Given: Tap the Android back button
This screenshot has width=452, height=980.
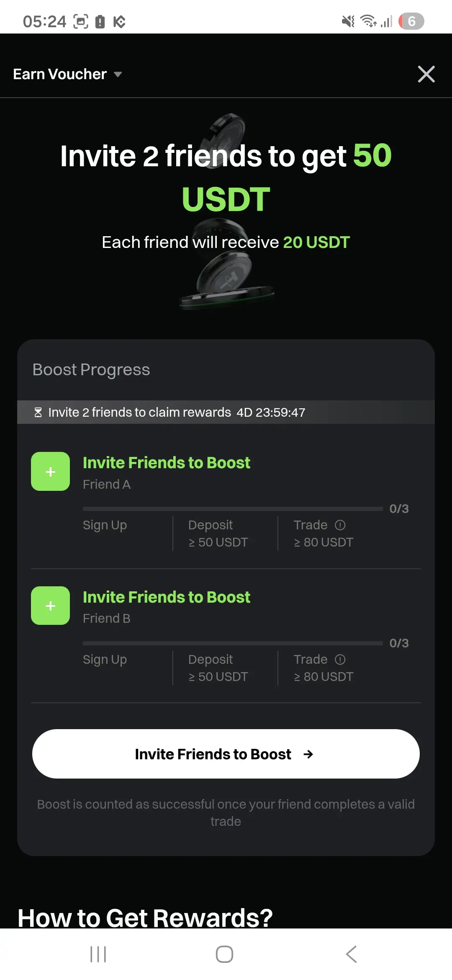Looking at the screenshot, I should 352,954.
